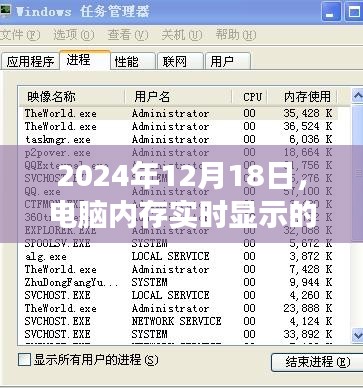
Task: Open the 帮助(H) menu
Action: [236, 34]
